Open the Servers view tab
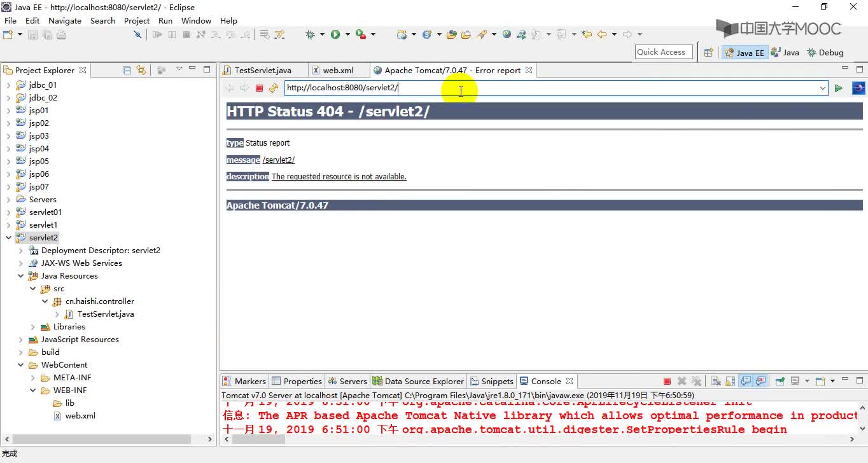868x463 pixels. pos(347,381)
